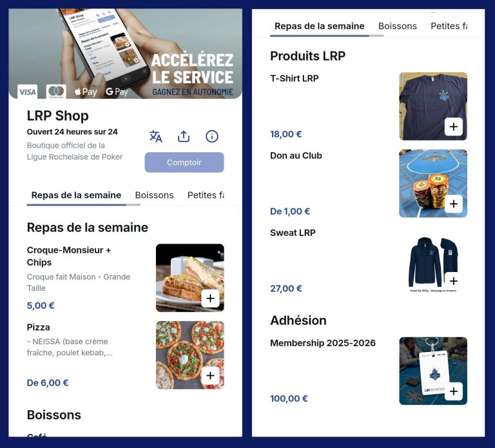Open the language translation icon
The height and width of the screenshot is (448, 495).
coord(155,137)
